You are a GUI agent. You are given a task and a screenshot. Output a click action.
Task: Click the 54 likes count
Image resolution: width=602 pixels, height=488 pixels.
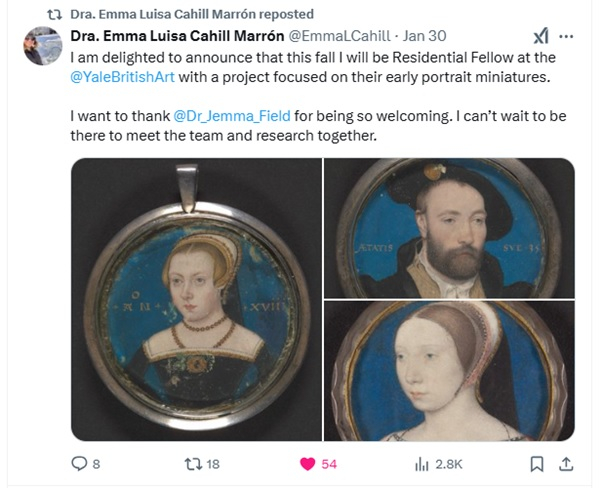(x=329, y=464)
